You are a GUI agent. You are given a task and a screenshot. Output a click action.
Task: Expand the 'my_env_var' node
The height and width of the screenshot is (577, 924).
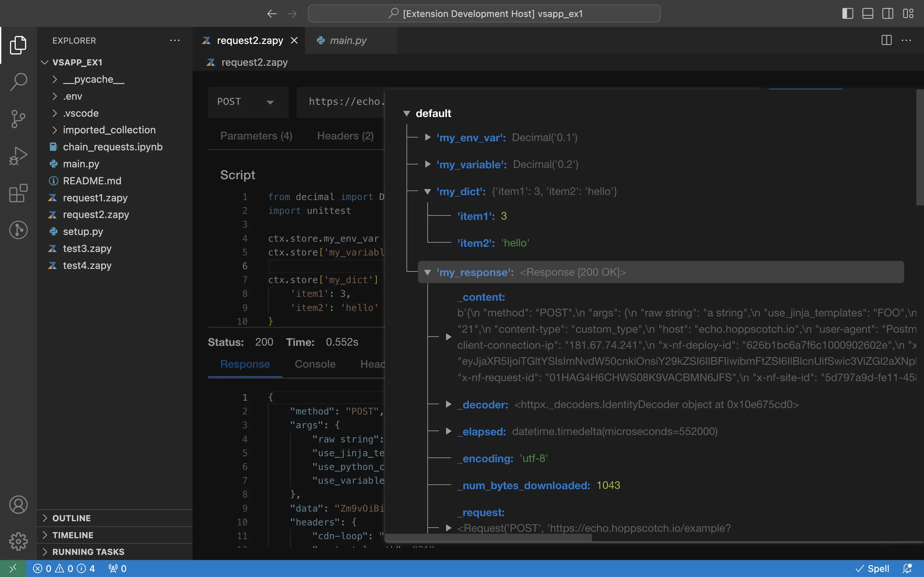click(428, 138)
